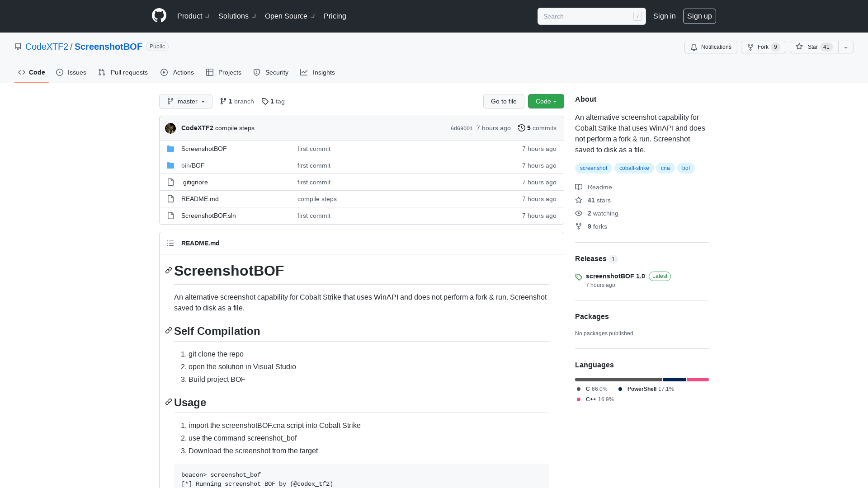Image resolution: width=868 pixels, height=488 pixels.
Task: Click the Sign up button
Action: [699, 16]
